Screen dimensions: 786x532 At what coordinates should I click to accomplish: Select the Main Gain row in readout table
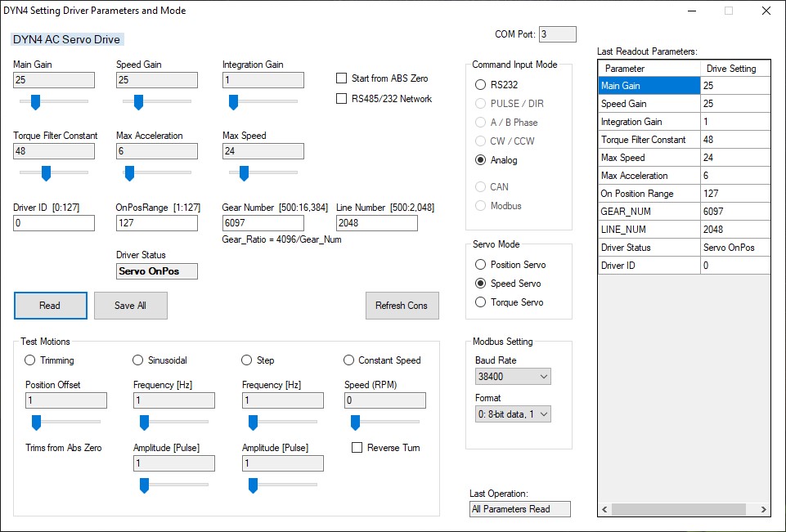685,86
